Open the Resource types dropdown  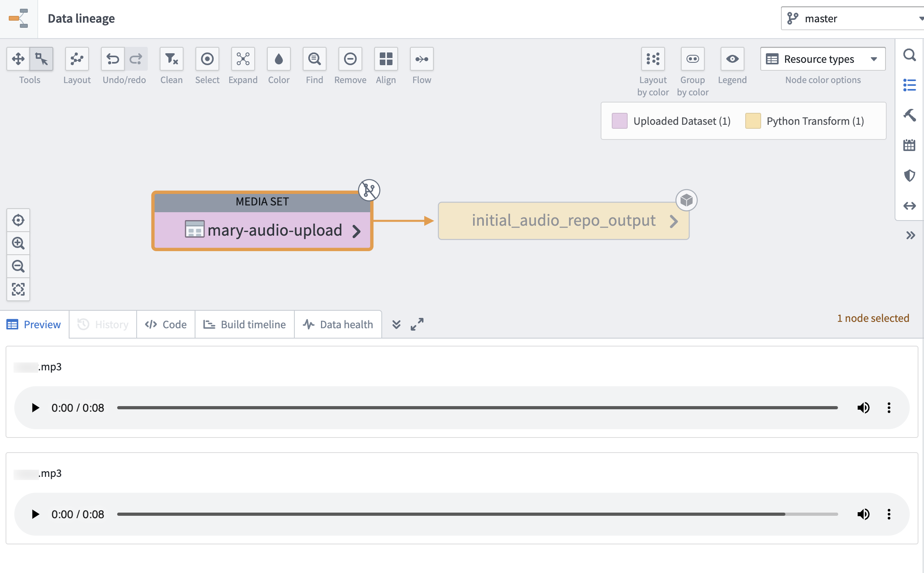(823, 59)
